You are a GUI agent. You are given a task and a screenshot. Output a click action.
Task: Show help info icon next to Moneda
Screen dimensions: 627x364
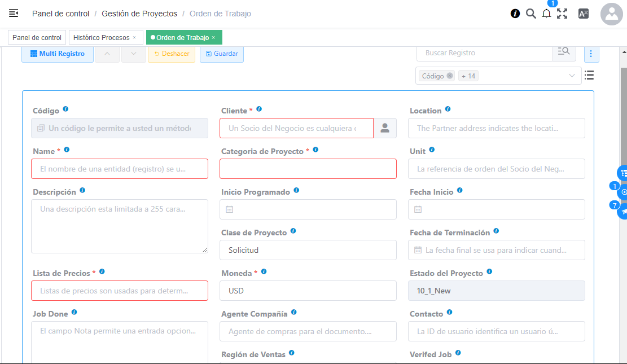coord(264,272)
